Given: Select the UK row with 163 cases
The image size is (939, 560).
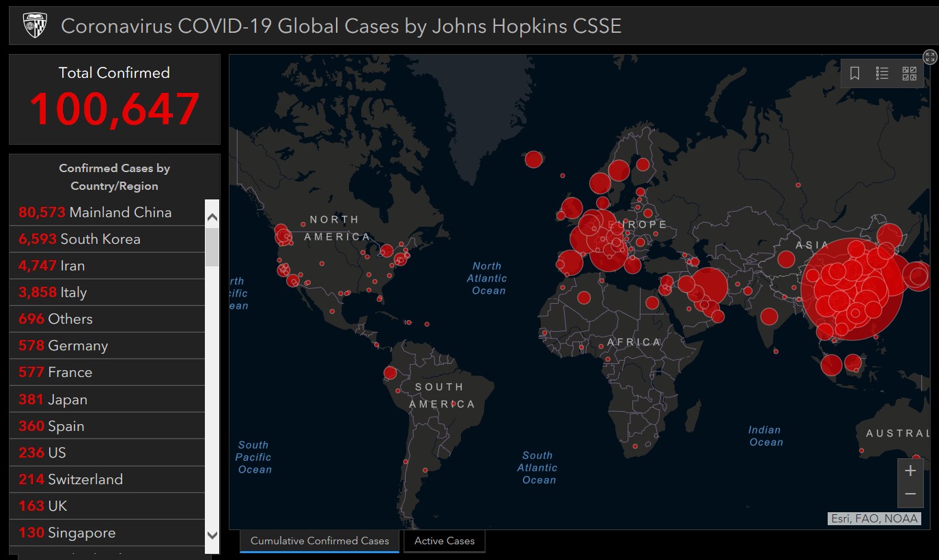Looking at the screenshot, I should coord(107,506).
